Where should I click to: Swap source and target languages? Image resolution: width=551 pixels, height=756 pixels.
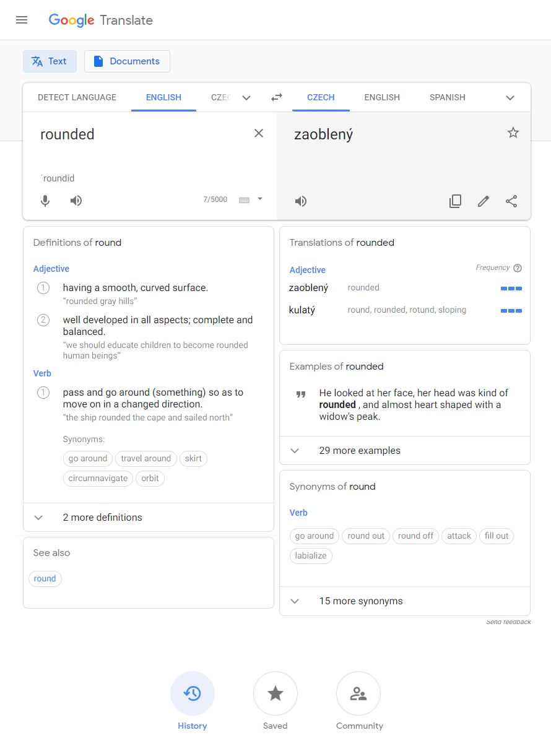click(277, 97)
